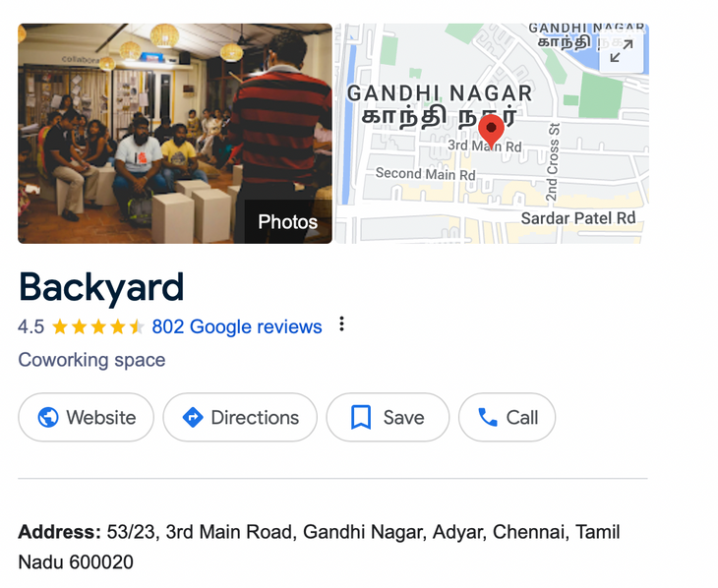
Task: Open 802 Google reviews link
Action: (x=237, y=327)
